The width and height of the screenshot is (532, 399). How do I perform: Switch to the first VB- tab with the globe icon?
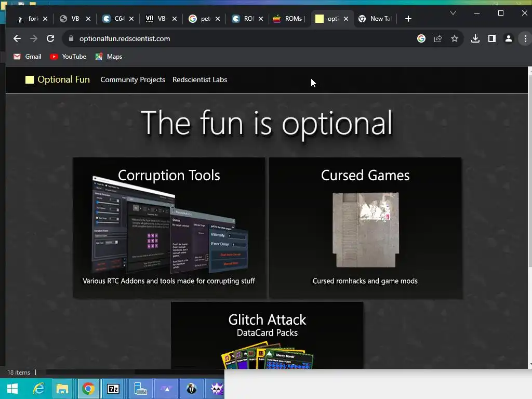click(x=71, y=19)
